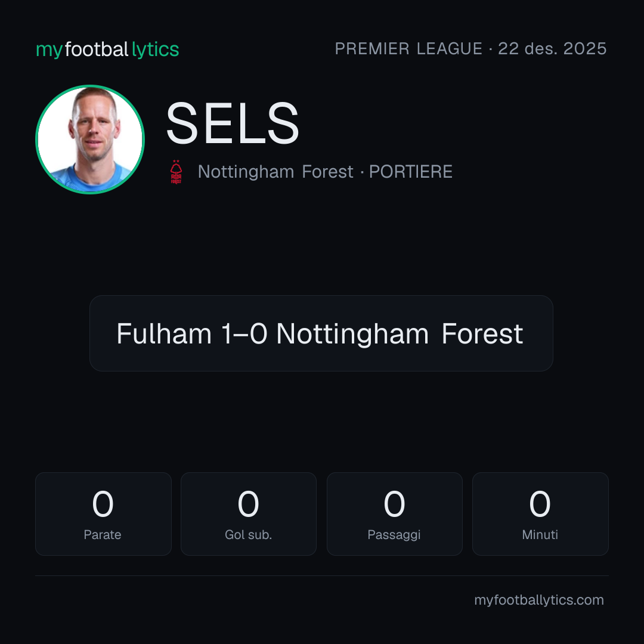Image resolution: width=644 pixels, height=644 pixels.
Task: Click the Passaggi value zero
Action: tap(394, 503)
